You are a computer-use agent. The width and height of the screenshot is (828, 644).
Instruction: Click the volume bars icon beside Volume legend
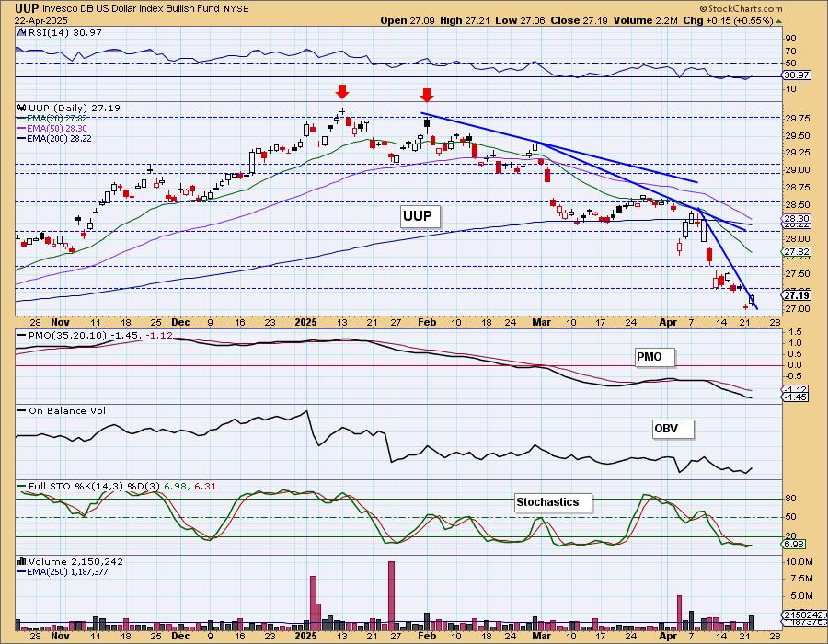pos(22,561)
